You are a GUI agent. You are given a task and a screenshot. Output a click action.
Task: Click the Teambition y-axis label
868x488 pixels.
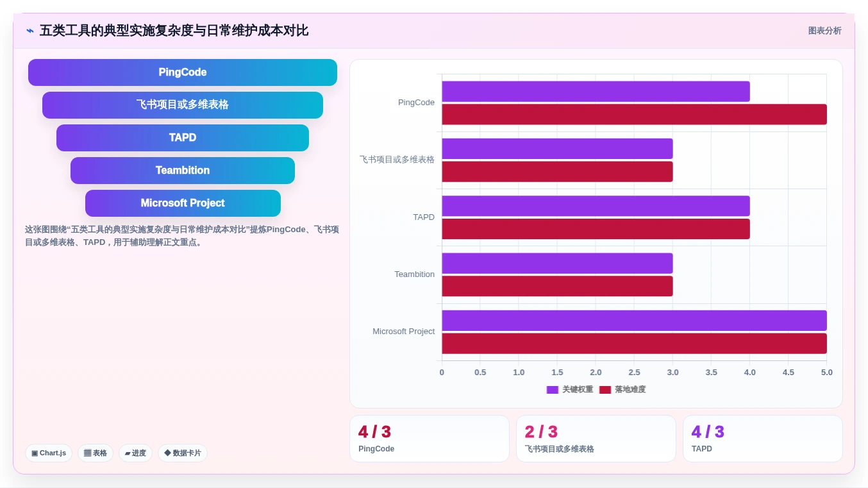coord(414,274)
